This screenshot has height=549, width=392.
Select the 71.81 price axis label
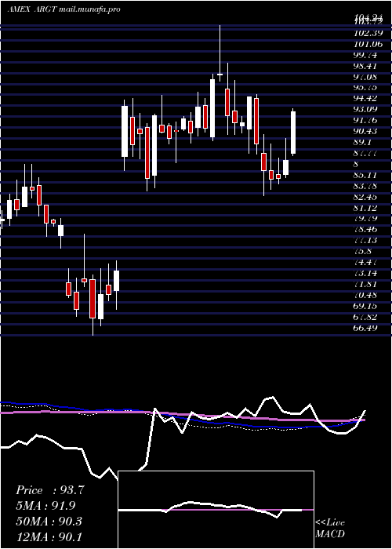click(x=365, y=284)
